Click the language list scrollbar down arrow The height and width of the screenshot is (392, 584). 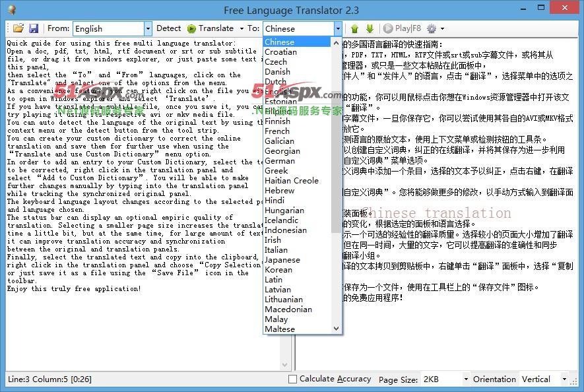pyautogui.click(x=337, y=328)
